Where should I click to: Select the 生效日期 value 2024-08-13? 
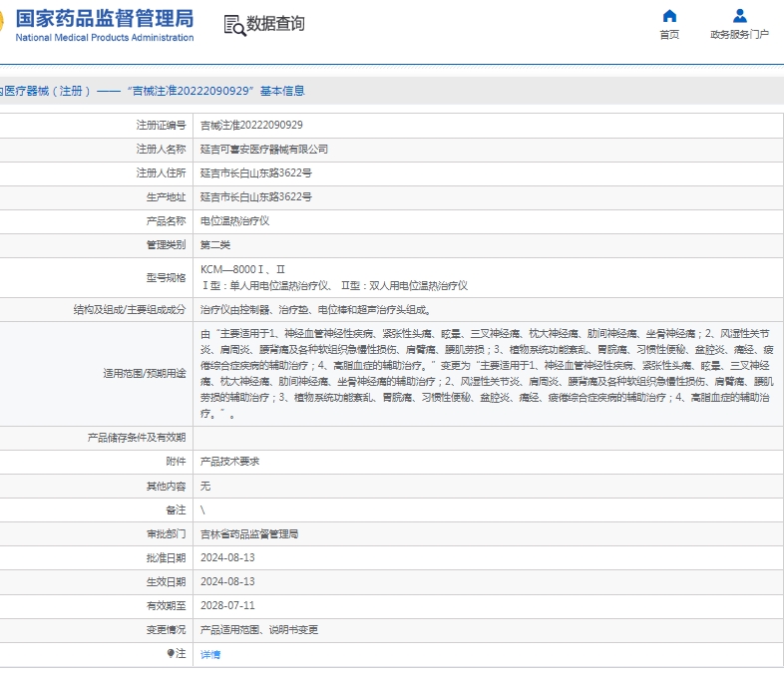pos(227,581)
